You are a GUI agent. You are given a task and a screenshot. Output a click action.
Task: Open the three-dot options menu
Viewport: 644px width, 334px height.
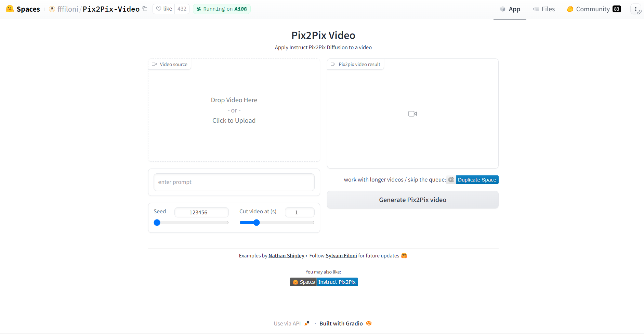635,9
